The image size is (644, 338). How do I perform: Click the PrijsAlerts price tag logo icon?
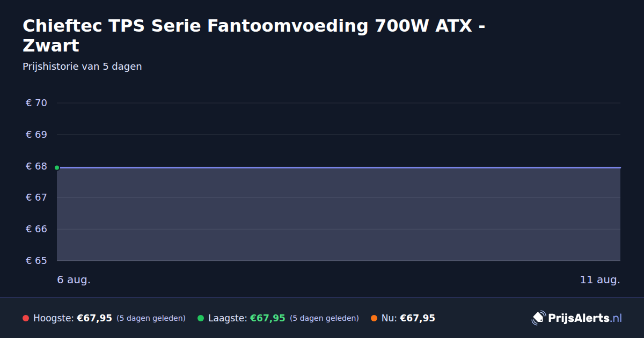point(538,318)
